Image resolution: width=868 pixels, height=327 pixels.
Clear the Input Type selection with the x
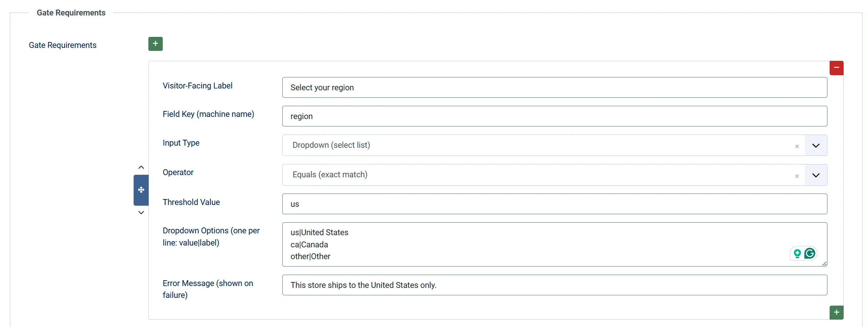coord(797,146)
